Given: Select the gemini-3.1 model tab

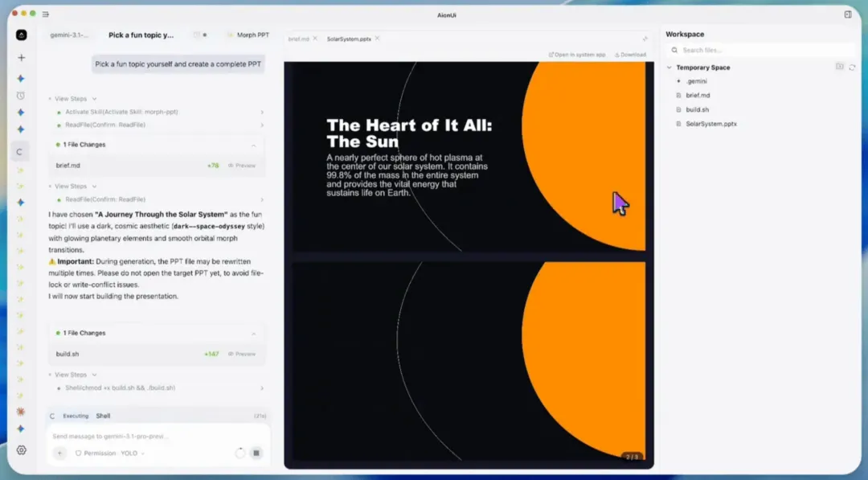Looking at the screenshot, I should coord(69,35).
